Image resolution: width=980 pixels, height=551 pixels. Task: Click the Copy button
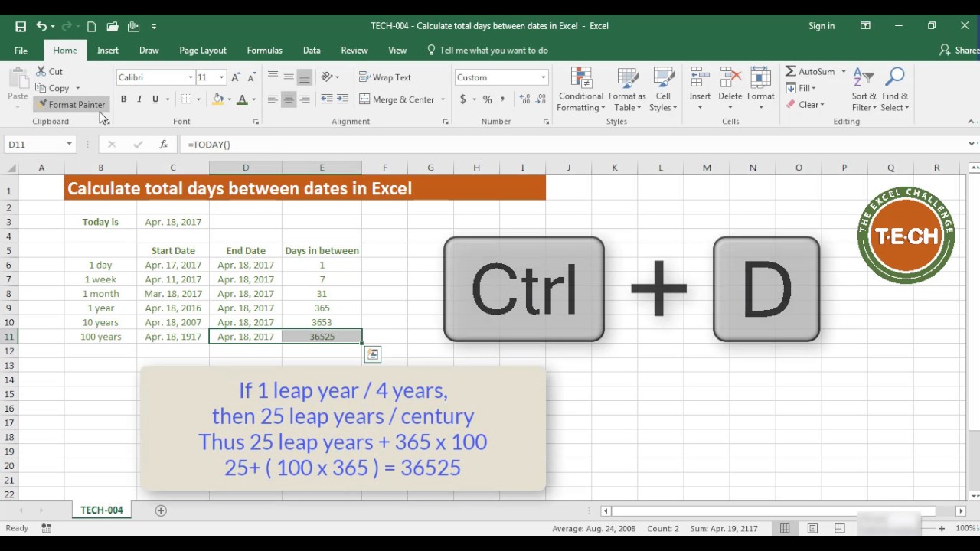click(x=52, y=88)
